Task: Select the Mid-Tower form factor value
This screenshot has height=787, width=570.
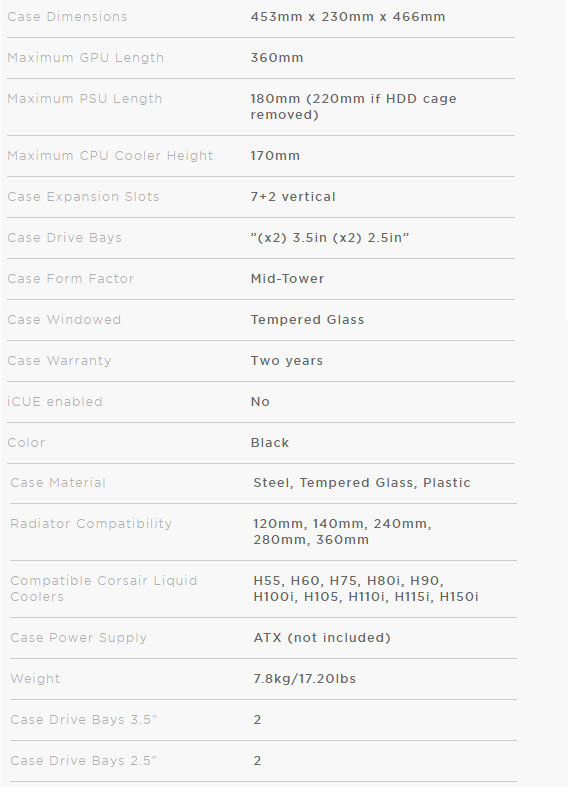Action: pyautogui.click(x=287, y=279)
